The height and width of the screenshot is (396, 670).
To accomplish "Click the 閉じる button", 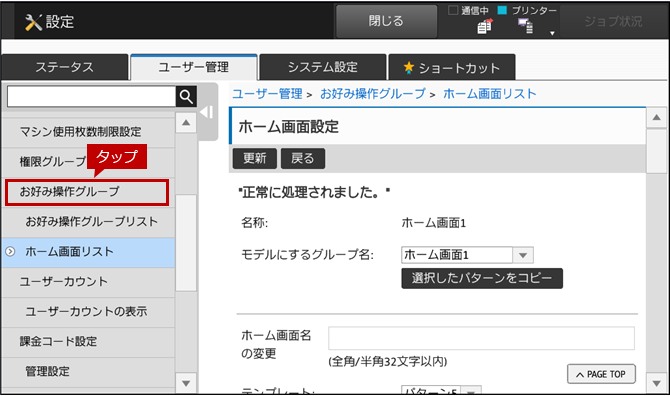I will [x=386, y=21].
